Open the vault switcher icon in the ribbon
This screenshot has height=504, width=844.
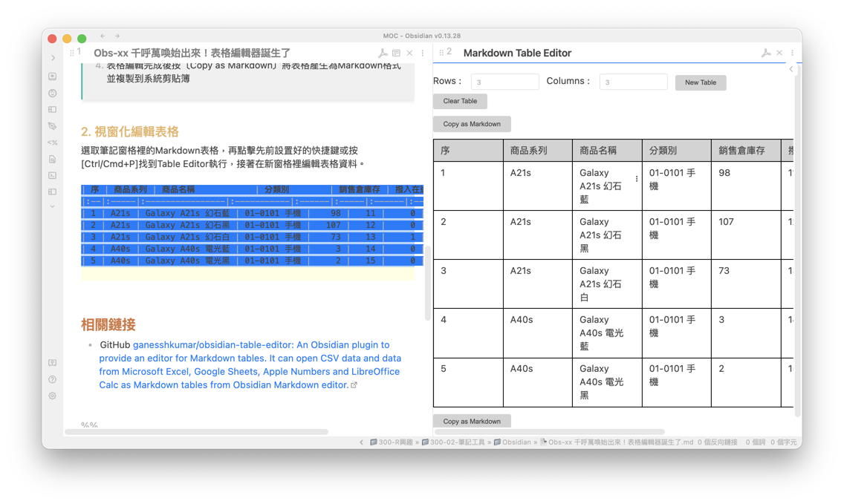coord(52,362)
